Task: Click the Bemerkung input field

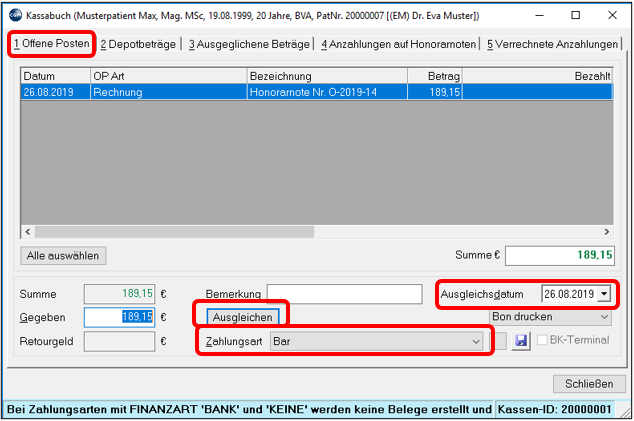Action: point(344,294)
